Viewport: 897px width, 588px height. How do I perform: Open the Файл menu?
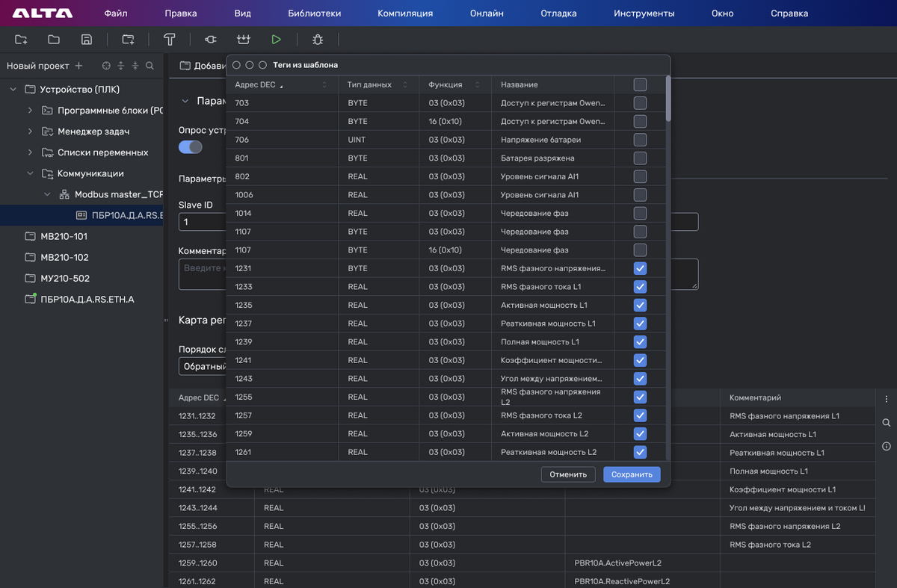coord(116,13)
